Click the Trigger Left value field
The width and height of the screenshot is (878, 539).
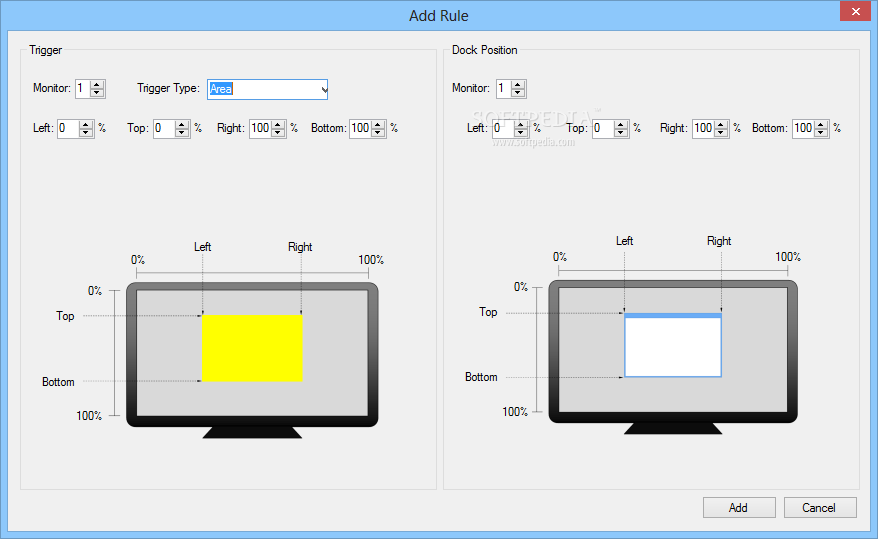[x=68, y=129]
